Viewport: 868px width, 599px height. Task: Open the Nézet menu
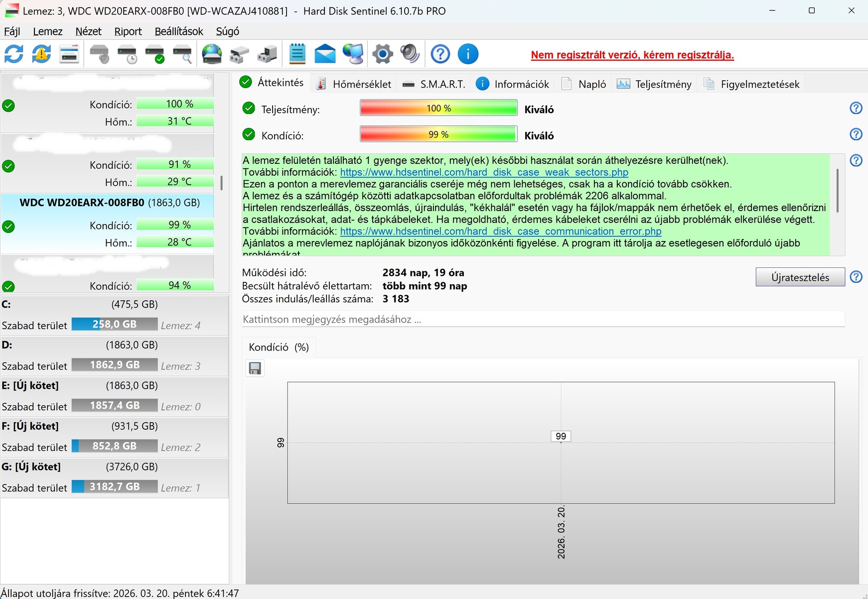(88, 31)
